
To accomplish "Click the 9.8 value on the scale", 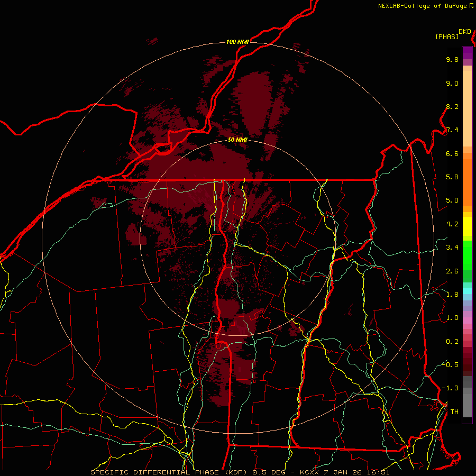I will point(452,59).
